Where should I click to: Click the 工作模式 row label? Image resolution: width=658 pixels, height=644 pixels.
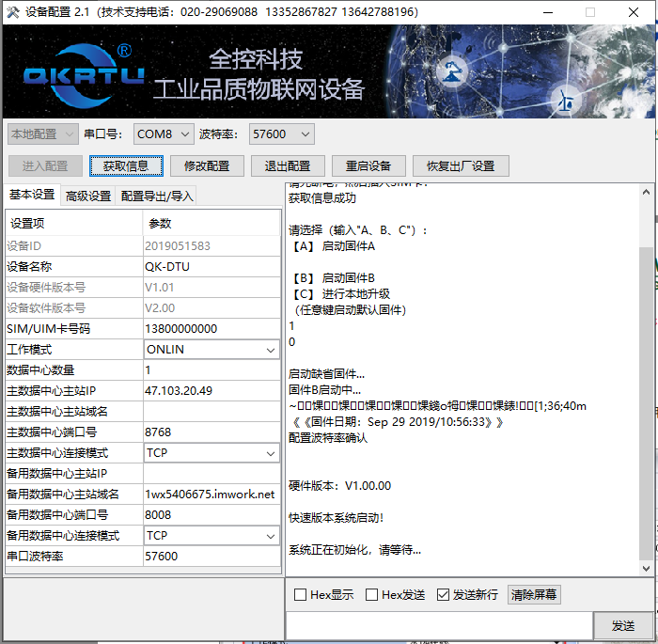pos(29,350)
